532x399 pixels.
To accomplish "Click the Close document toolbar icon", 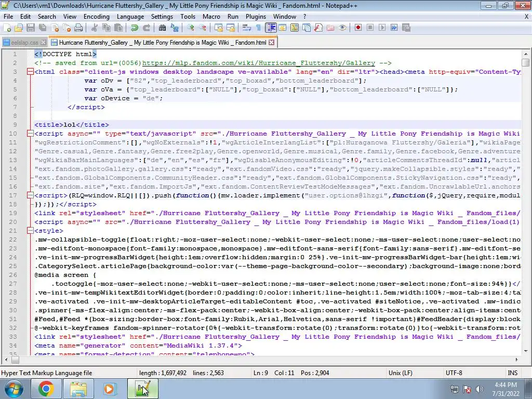I will (x=55, y=28).
